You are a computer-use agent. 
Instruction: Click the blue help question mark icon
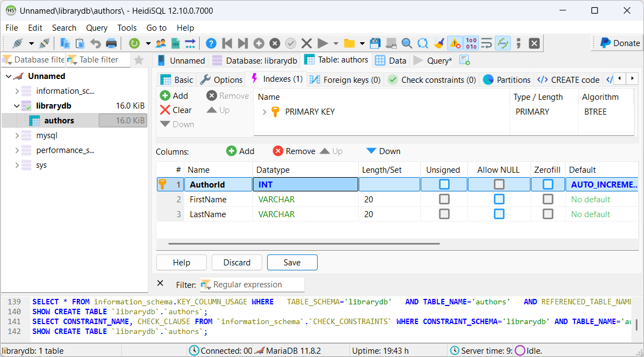pos(211,43)
